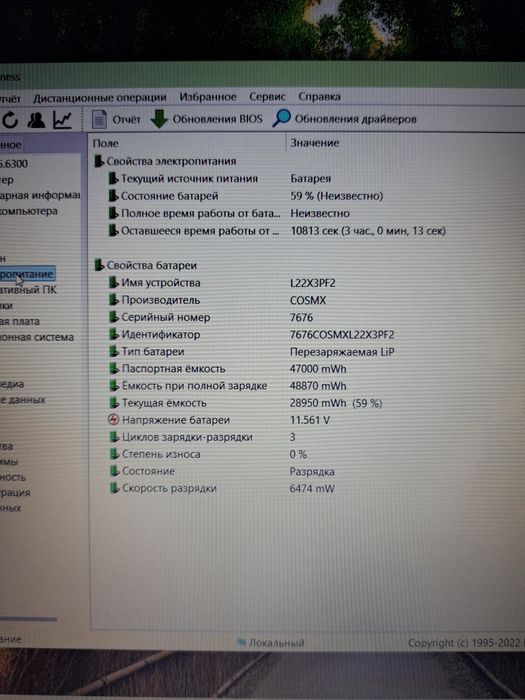This screenshot has width=525, height=700.
Task: Click value COSMX manufacturer
Action: pyautogui.click(x=308, y=300)
